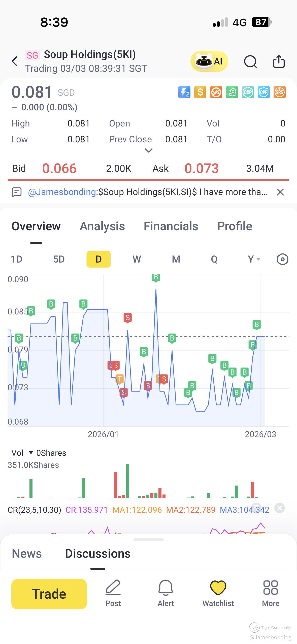Dismiss the Jamesbonding comment banner
This screenshot has height=644, width=297.
(280, 192)
